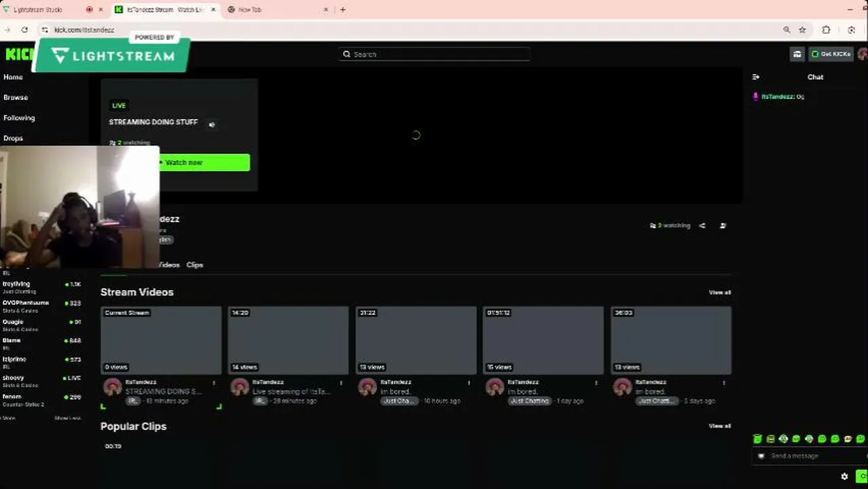Open options for the 3 days ago video
The height and width of the screenshot is (489, 868).
point(724,383)
